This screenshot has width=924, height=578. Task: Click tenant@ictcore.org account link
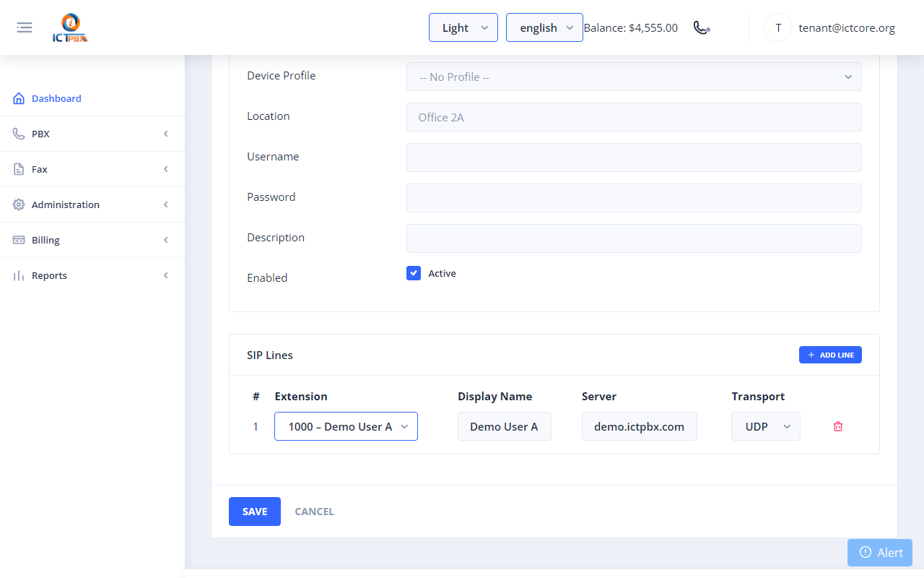click(847, 28)
